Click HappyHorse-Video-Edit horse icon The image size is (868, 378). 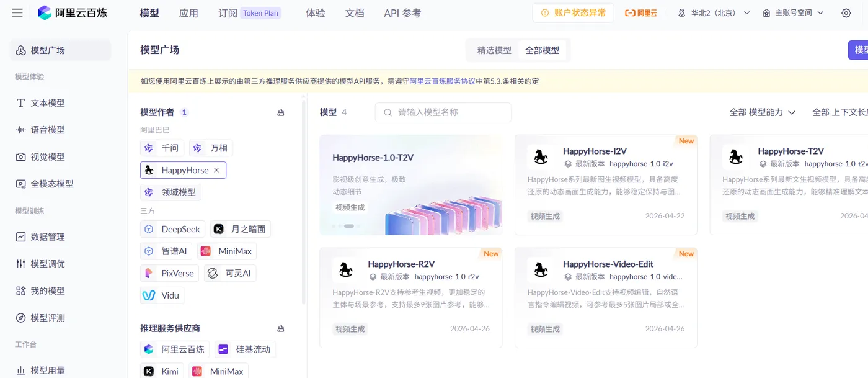click(541, 270)
